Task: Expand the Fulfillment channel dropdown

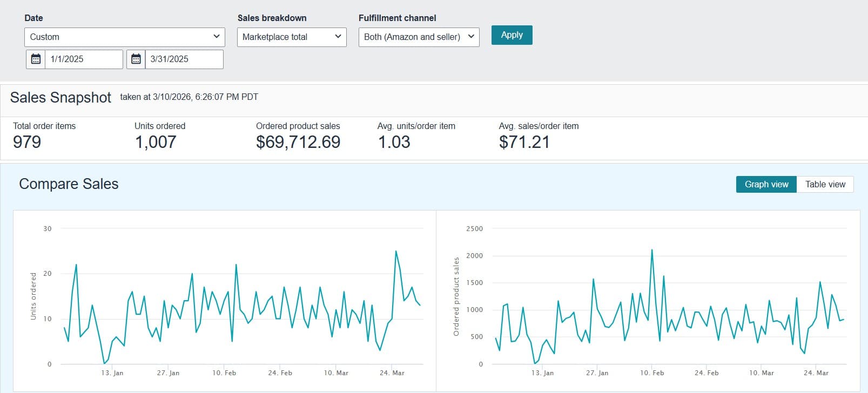Action: point(419,37)
